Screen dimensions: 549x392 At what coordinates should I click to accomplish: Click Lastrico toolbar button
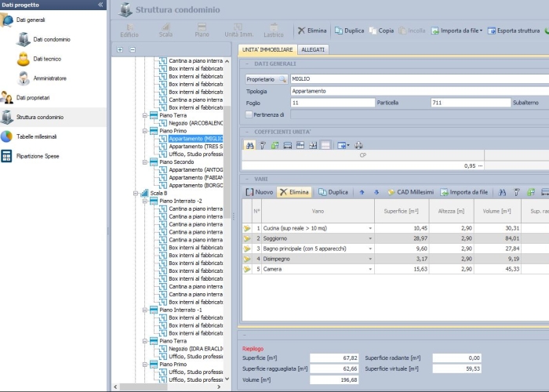[x=274, y=31]
